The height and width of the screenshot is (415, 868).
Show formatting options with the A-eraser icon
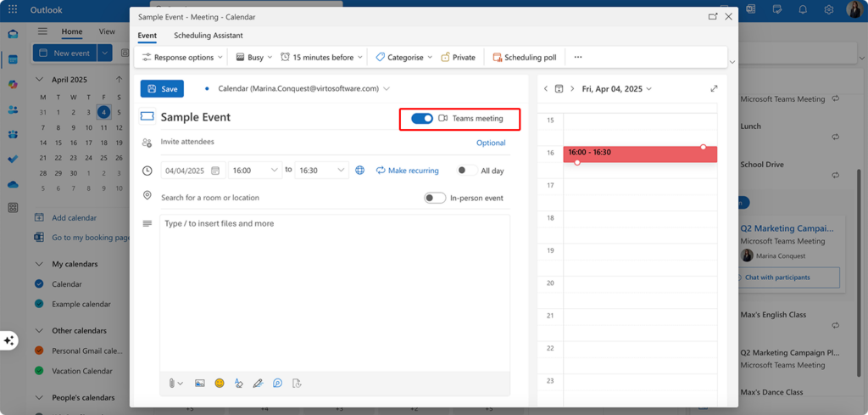[x=238, y=383]
